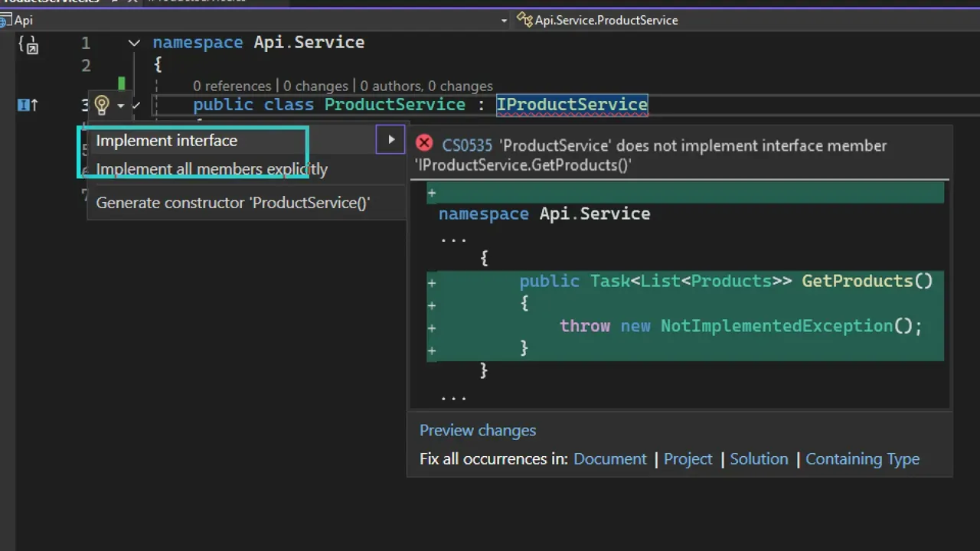The height and width of the screenshot is (551, 980).
Task: Click the interface implementation margin icon
Action: click(28, 105)
